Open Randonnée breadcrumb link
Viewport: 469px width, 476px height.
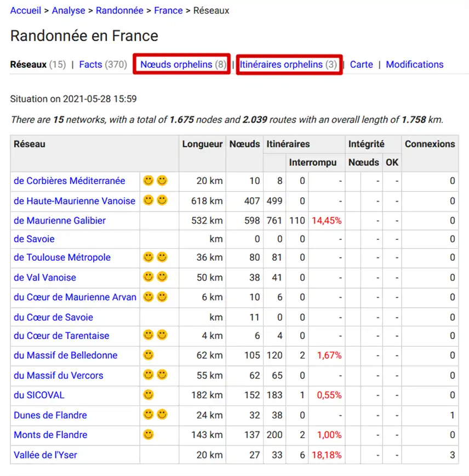[x=119, y=10]
